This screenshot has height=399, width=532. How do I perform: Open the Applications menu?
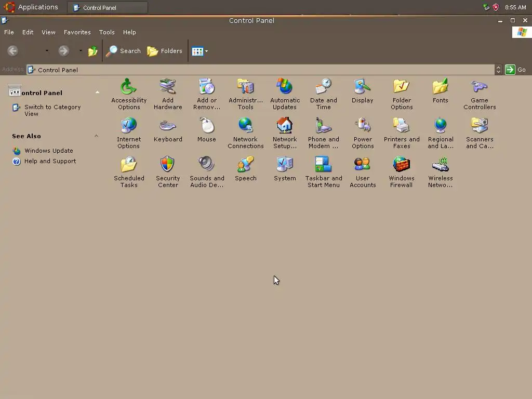pyautogui.click(x=31, y=7)
